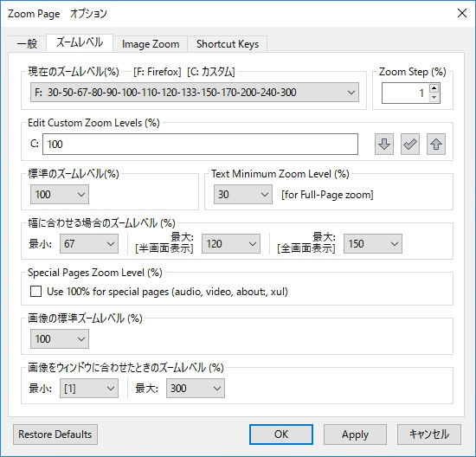Viewport: 476px width, 457px height.
Task: Open the 標準のズームレベル dropdown
Action: click(x=60, y=195)
